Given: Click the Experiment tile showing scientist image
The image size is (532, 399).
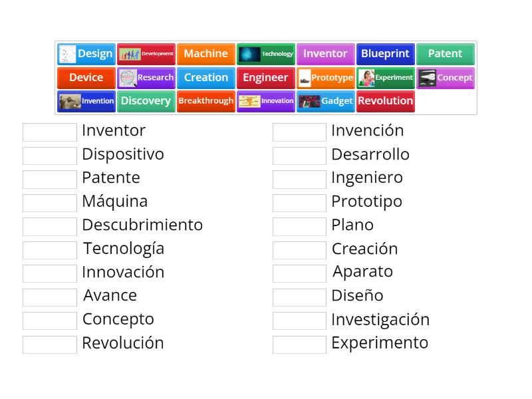Looking at the screenshot, I should point(386,78).
